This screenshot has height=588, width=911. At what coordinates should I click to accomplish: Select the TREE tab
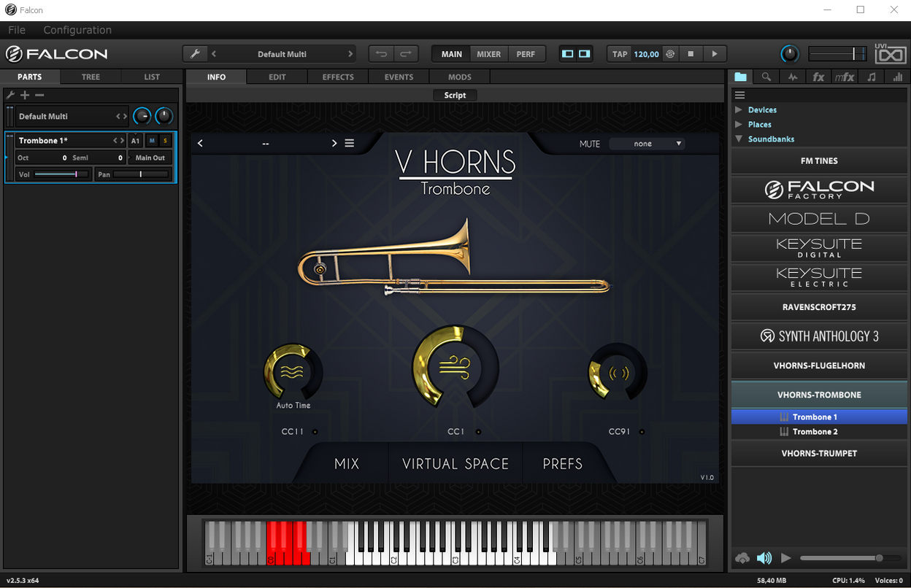click(x=91, y=77)
